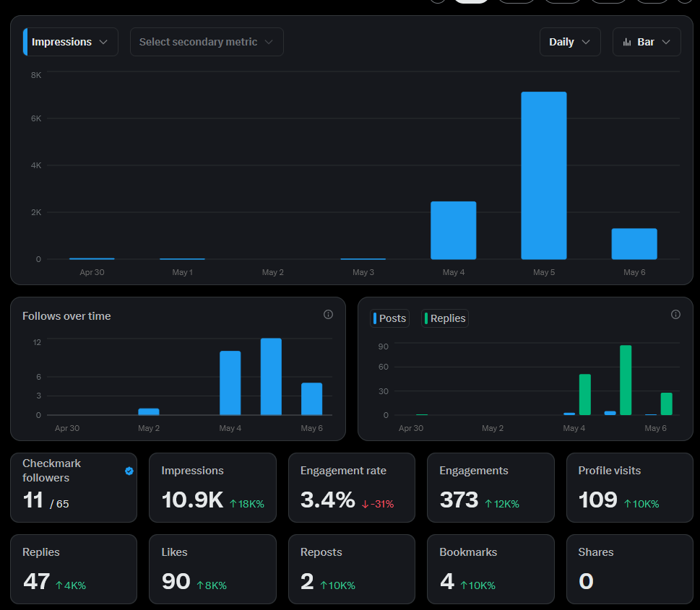Open the Checkmark followers card
This screenshot has width=700, height=610.
[x=74, y=487]
